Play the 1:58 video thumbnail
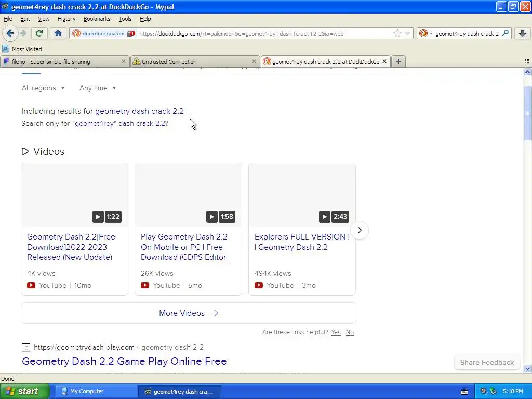 coord(188,195)
